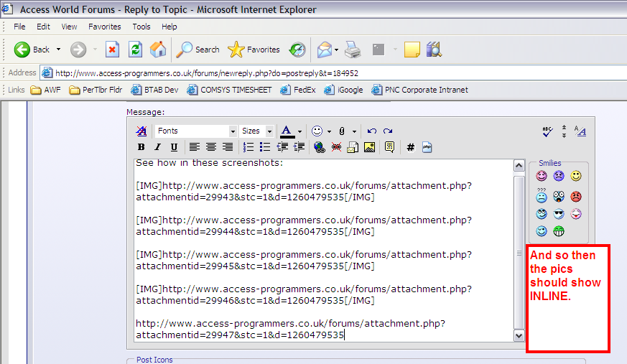Click the IE address bar URL

(207, 73)
